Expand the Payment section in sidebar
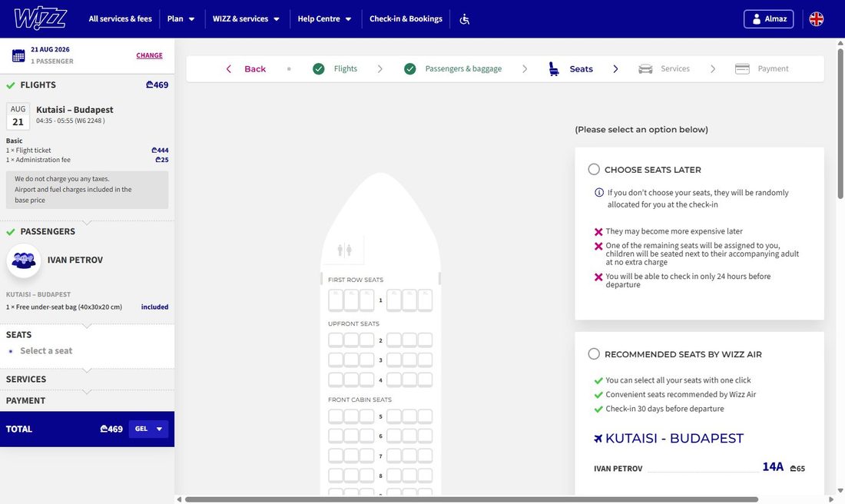The width and height of the screenshot is (845, 504). coord(88,401)
